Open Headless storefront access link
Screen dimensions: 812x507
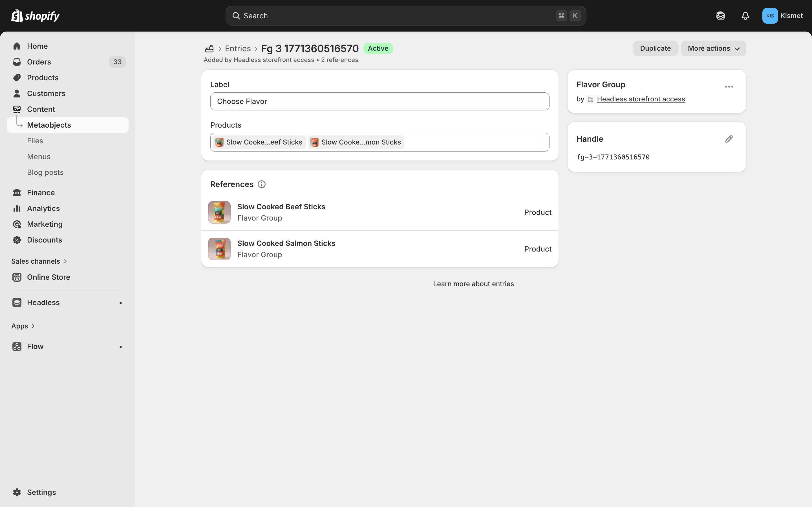[641, 99]
